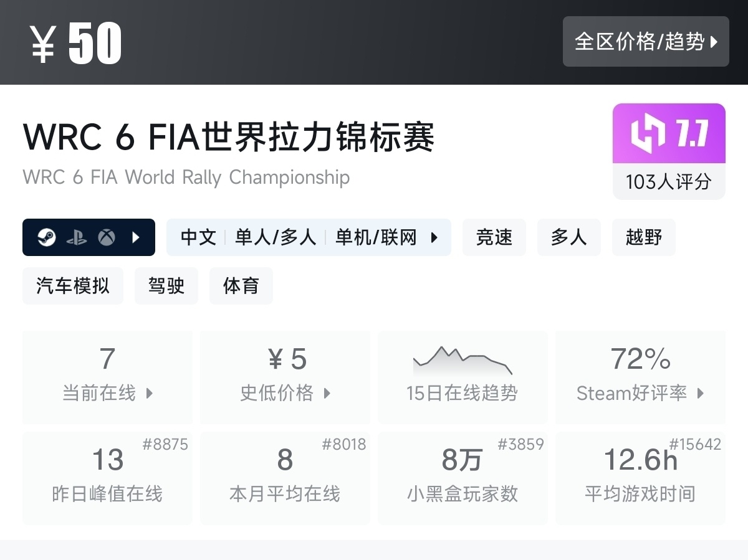
Task: Click the PlayStation platform icon
Action: [x=76, y=237]
